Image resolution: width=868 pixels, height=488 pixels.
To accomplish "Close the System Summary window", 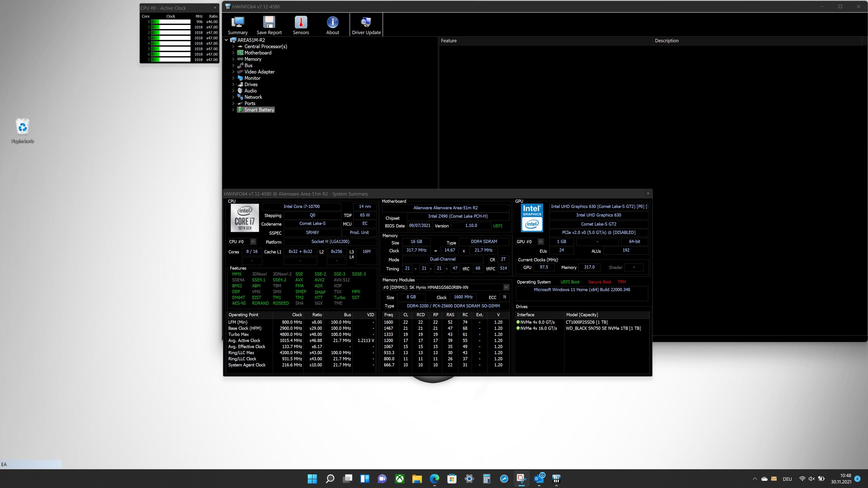I will click(x=648, y=193).
